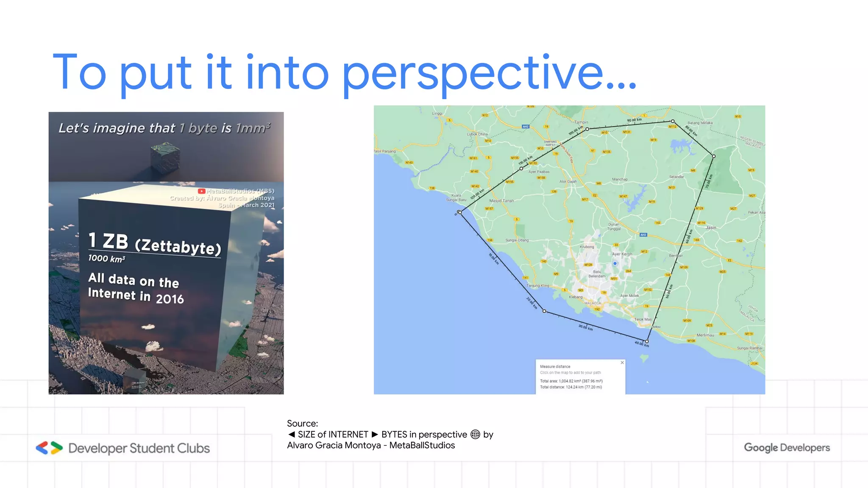The height and width of the screenshot is (488, 868).
Task: Select the measure path starting point marked 0
Action: (460, 212)
